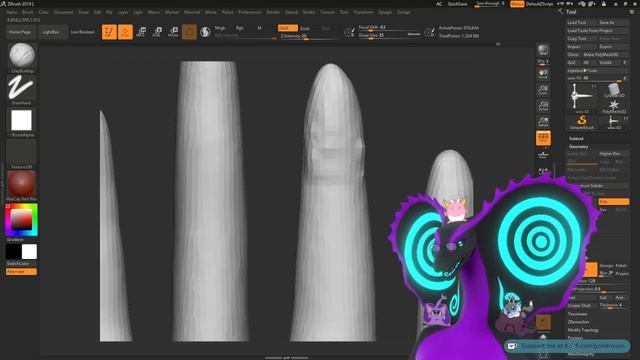Click focal shift brush icon beside sliders
The image size is (640, 360).
point(349,32)
